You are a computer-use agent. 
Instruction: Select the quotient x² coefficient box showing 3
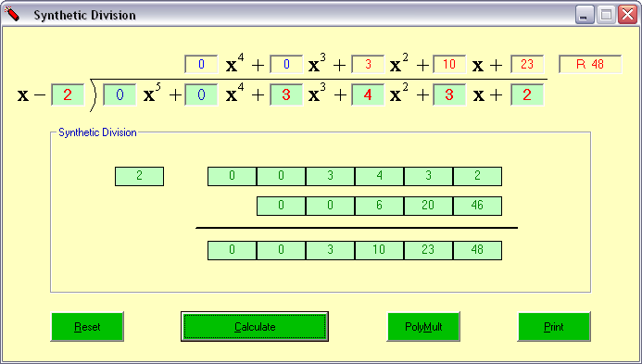pos(368,64)
